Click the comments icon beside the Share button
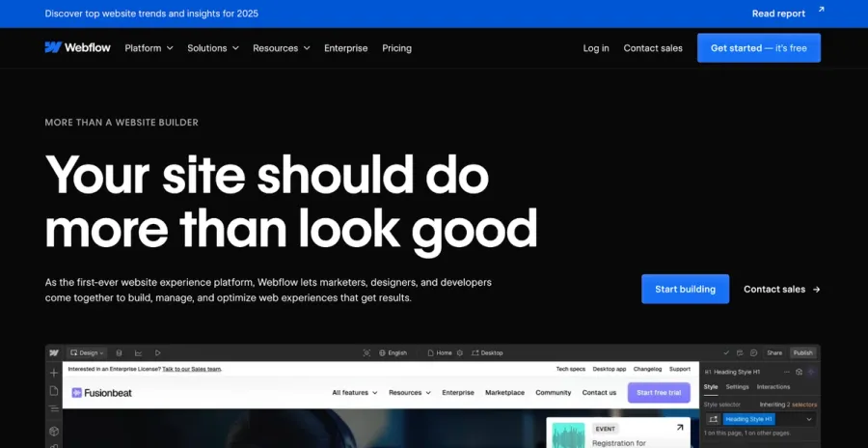The height and width of the screenshot is (448, 868). pos(753,352)
